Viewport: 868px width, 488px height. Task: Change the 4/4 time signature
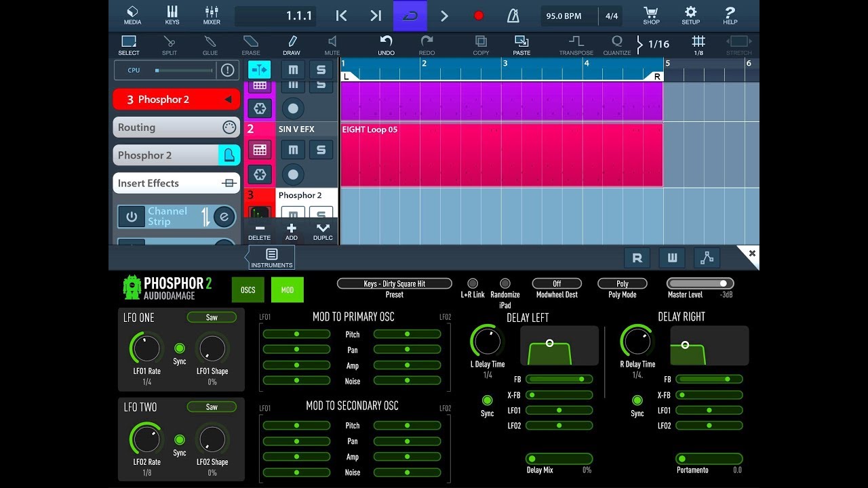pos(612,16)
